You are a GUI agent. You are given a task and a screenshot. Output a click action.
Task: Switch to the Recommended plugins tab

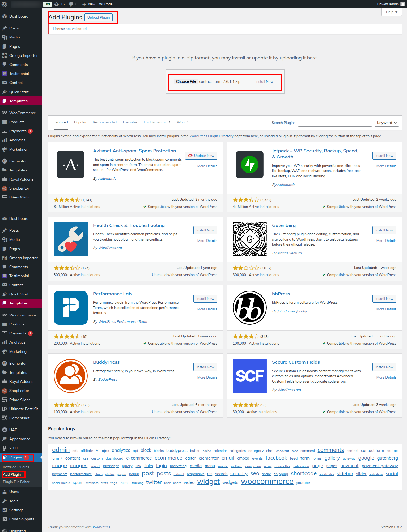tap(104, 122)
